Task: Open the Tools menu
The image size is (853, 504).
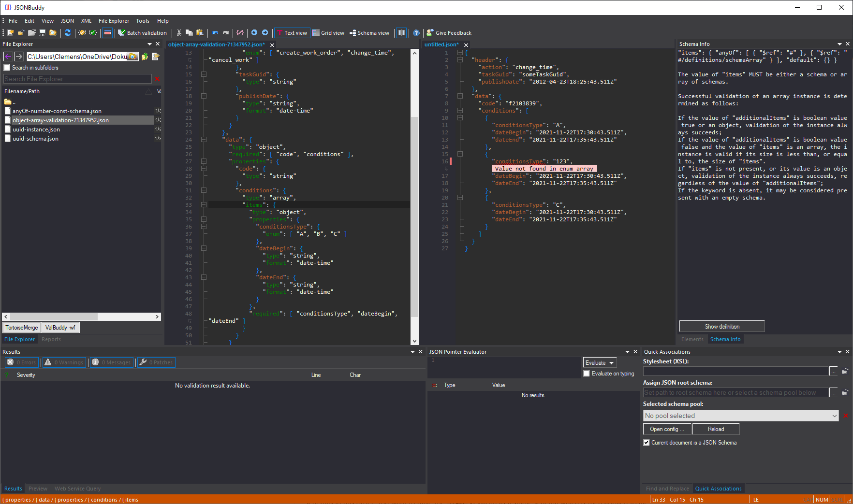Action: coord(143,21)
